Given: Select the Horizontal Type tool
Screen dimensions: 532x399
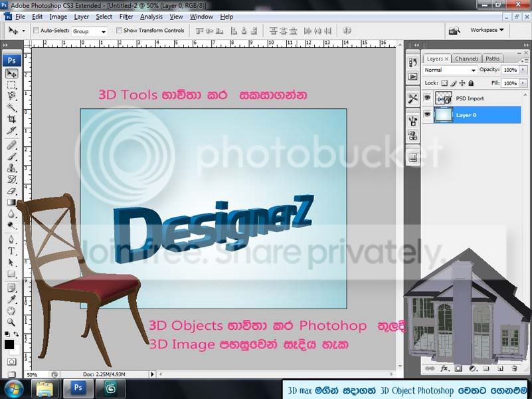Looking at the screenshot, I should [x=11, y=251].
